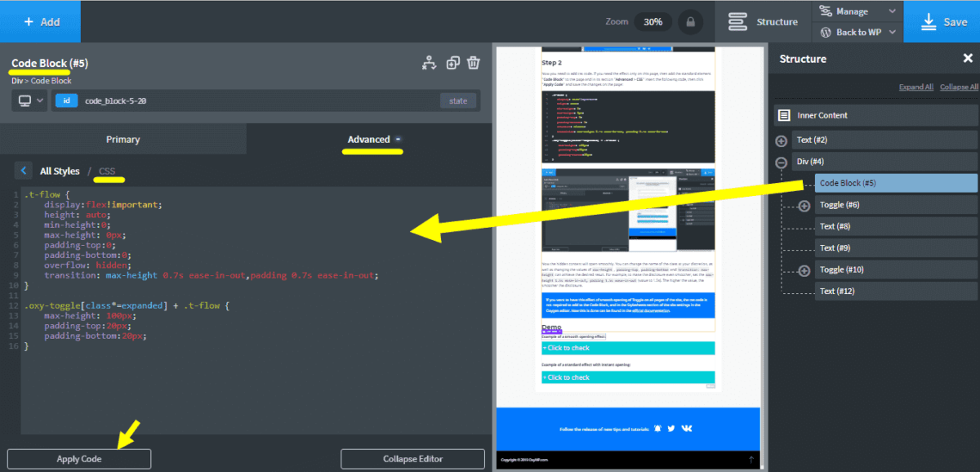Duplicate the Code Block element

(452, 63)
